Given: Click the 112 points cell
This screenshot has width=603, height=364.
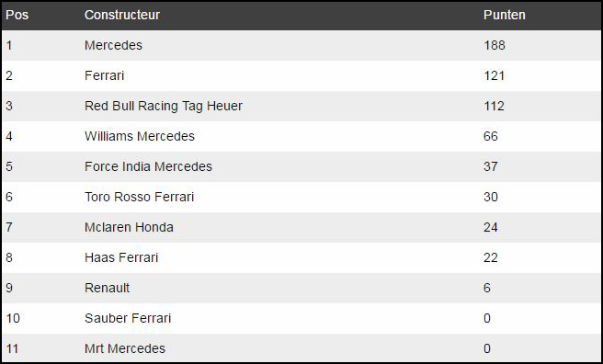Looking at the screenshot, I should pos(494,106).
